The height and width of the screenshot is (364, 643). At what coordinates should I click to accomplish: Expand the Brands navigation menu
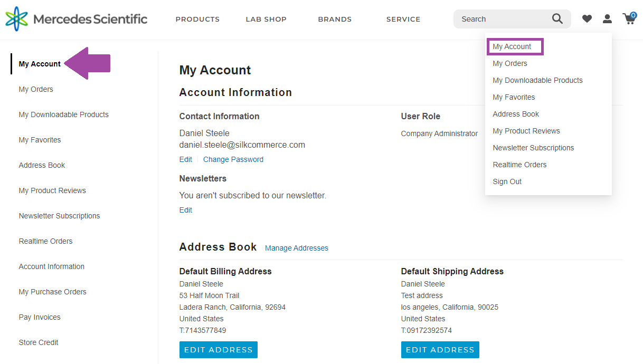pyautogui.click(x=335, y=19)
